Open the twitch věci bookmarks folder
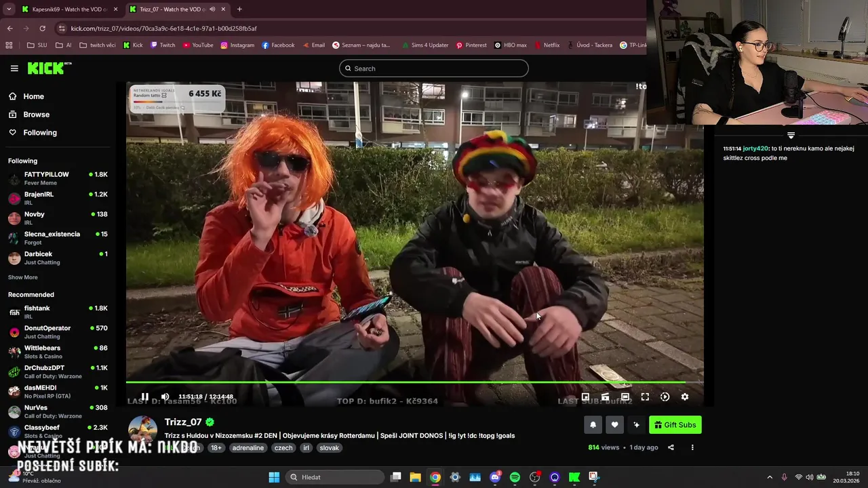The height and width of the screenshot is (488, 868). tap(98, 45)
